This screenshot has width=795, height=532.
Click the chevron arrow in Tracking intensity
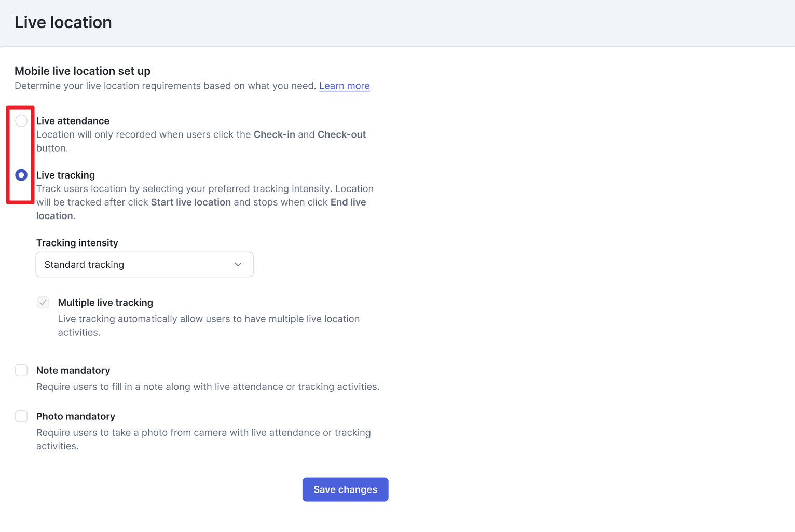pyautogui.click(x=238, y=265)
